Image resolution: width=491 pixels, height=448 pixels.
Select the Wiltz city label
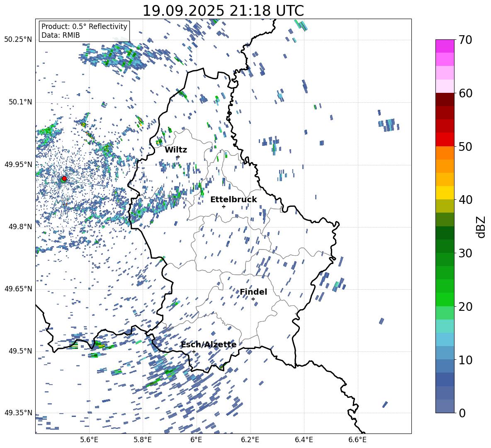(176, 150)
